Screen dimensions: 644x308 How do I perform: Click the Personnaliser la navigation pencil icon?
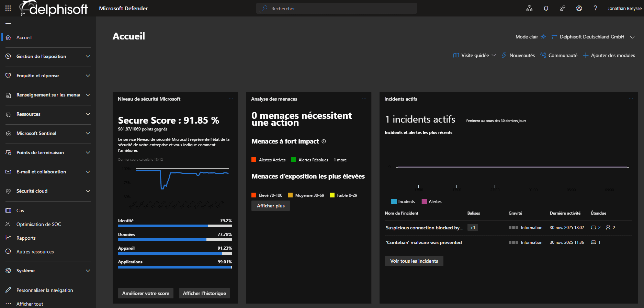point(8,290)
